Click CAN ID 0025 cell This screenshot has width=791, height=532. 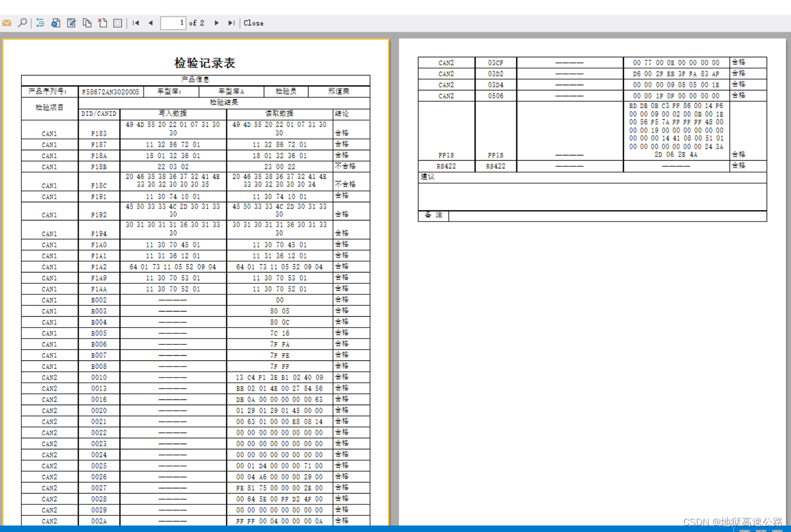[x=99, y=466]
